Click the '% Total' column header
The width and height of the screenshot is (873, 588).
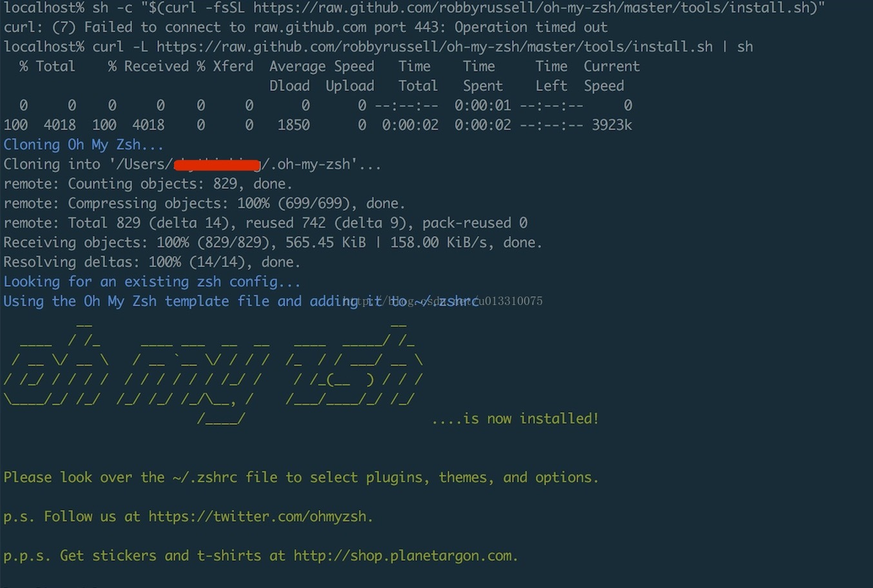tap(47, 66)
